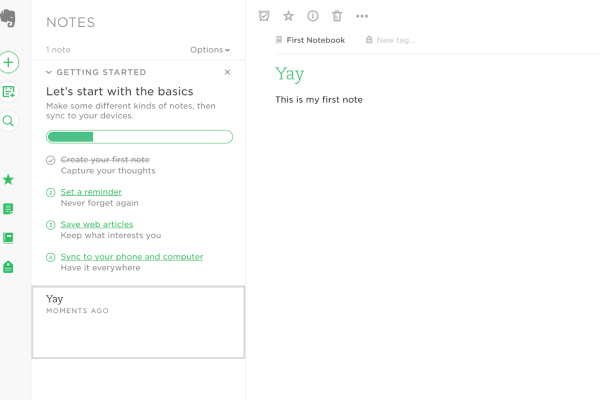Viewport: 600px width, 400px height.
Task: Click the Yay note title in editor
Action: click(290, 74)
